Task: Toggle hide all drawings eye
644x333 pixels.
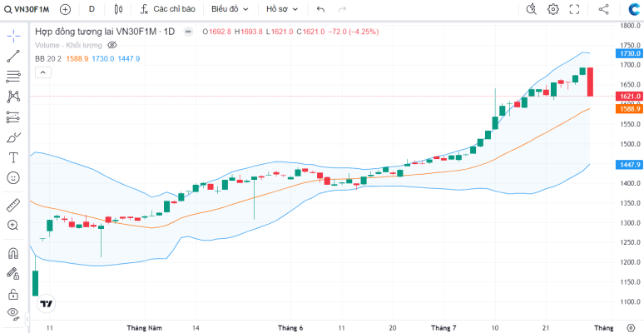Action: point(13,314)
